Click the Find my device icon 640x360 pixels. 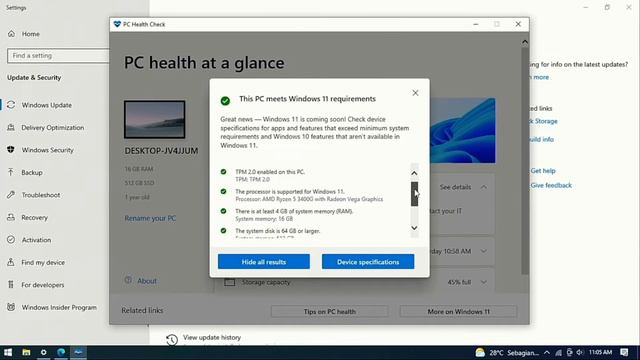tap(11, 262)
